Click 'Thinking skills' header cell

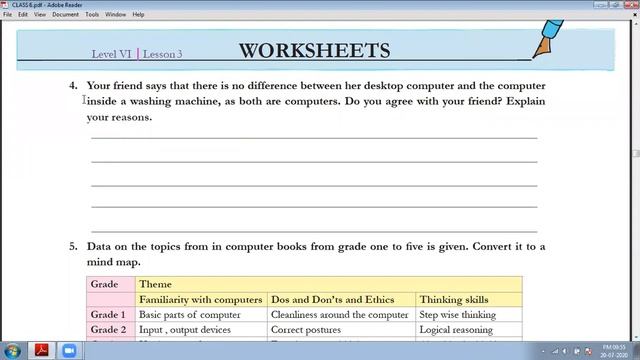469,300
